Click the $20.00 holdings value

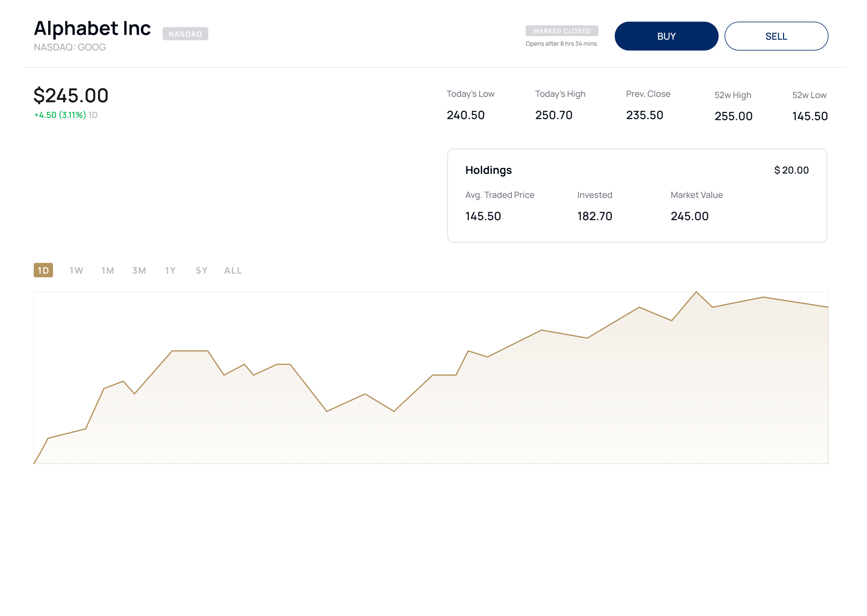coord(791,170)
